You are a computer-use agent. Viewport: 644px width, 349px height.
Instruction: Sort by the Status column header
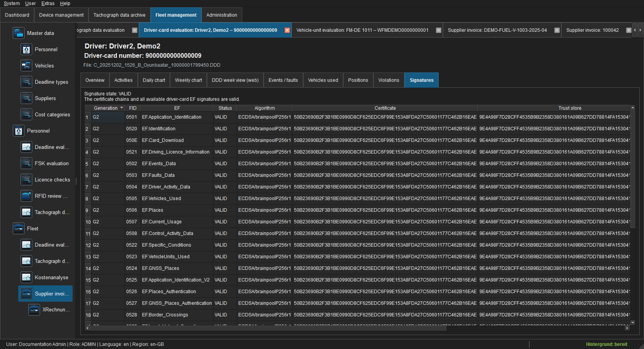225,108
